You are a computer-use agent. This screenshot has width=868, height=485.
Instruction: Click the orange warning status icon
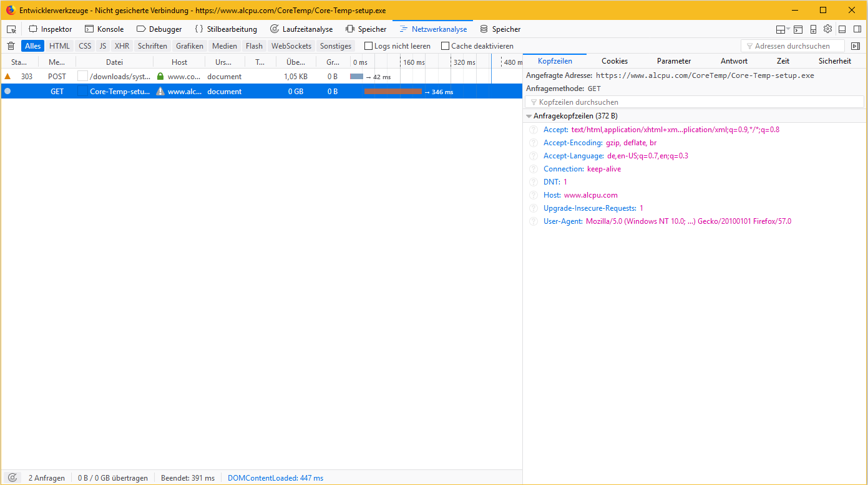coord(7,77)
